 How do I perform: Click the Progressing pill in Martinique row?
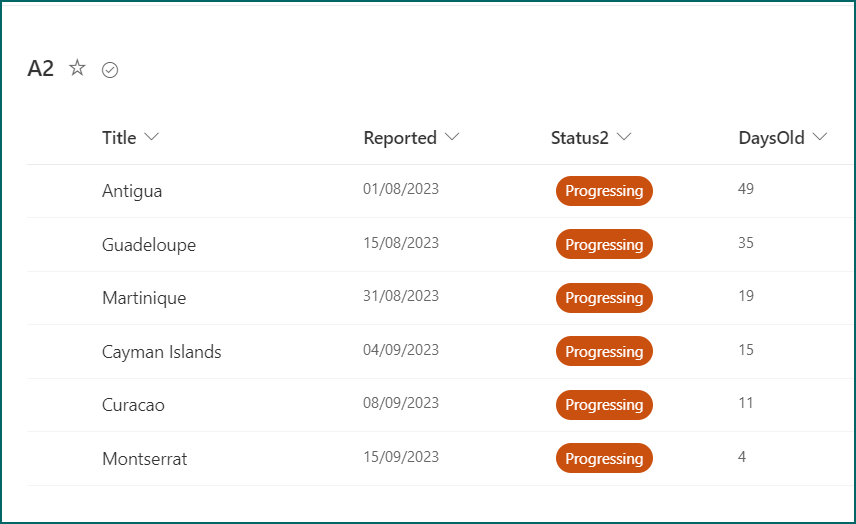click(604, 298)
